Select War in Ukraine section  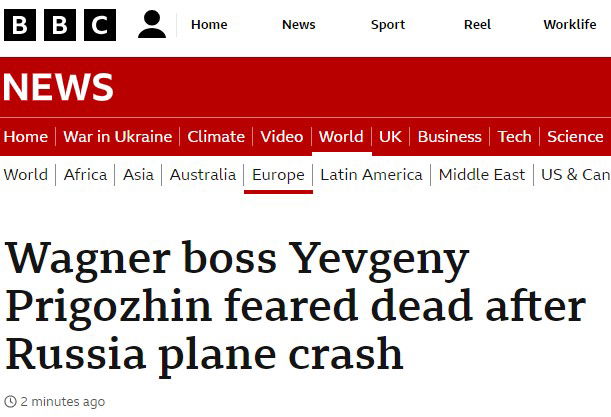click(118, 137)
